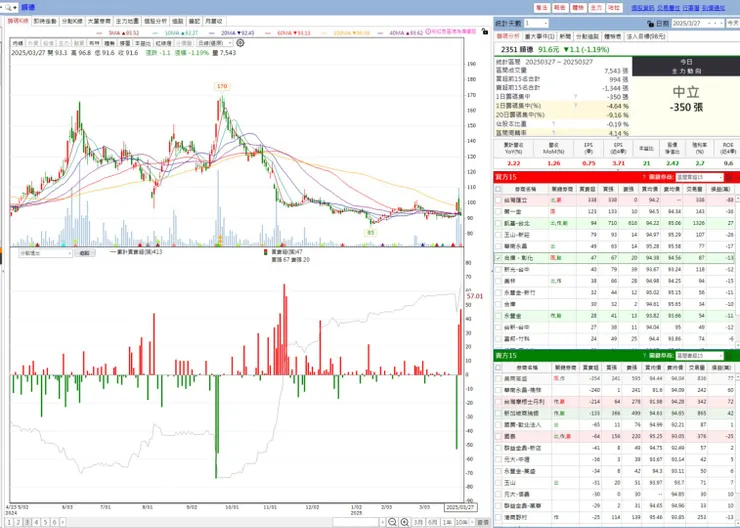Toggle the lock icon beside 日期 date field
The image size is (740, 528).
[651, 24]
